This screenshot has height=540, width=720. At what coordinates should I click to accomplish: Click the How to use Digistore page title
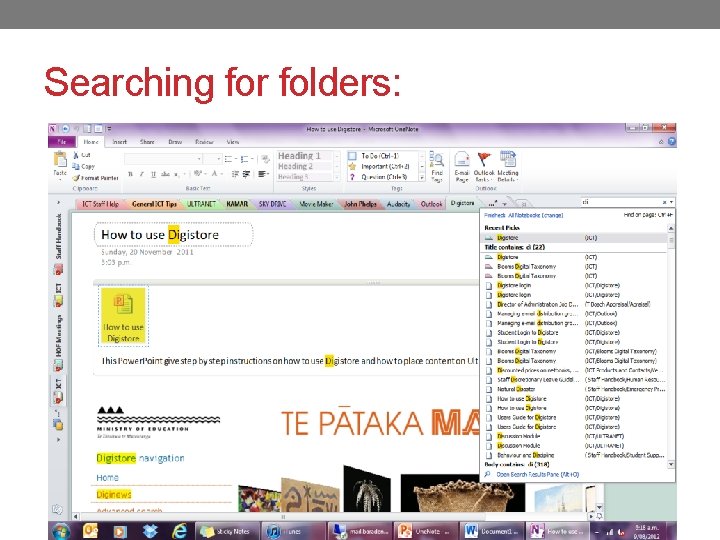point(160,235)
